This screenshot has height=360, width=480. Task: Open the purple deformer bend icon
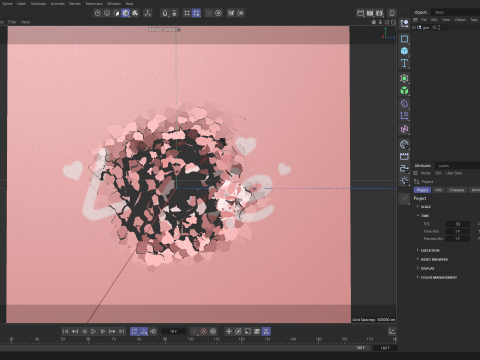pos(404,116)
